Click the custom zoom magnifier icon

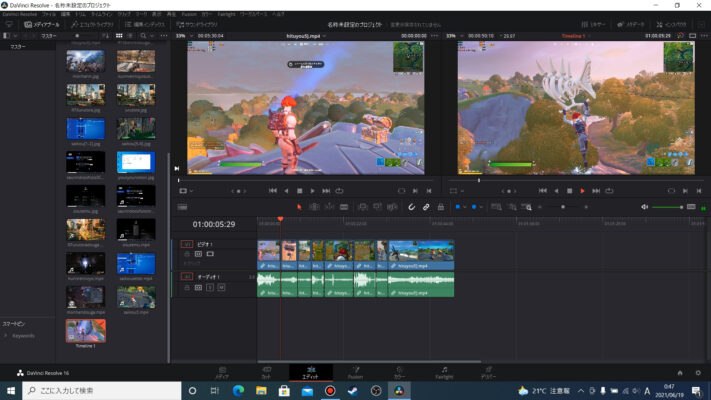(526, 207)
